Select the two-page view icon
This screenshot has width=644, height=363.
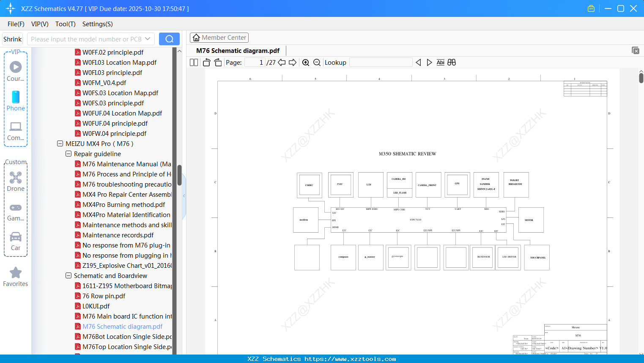(x=193, y=62)
